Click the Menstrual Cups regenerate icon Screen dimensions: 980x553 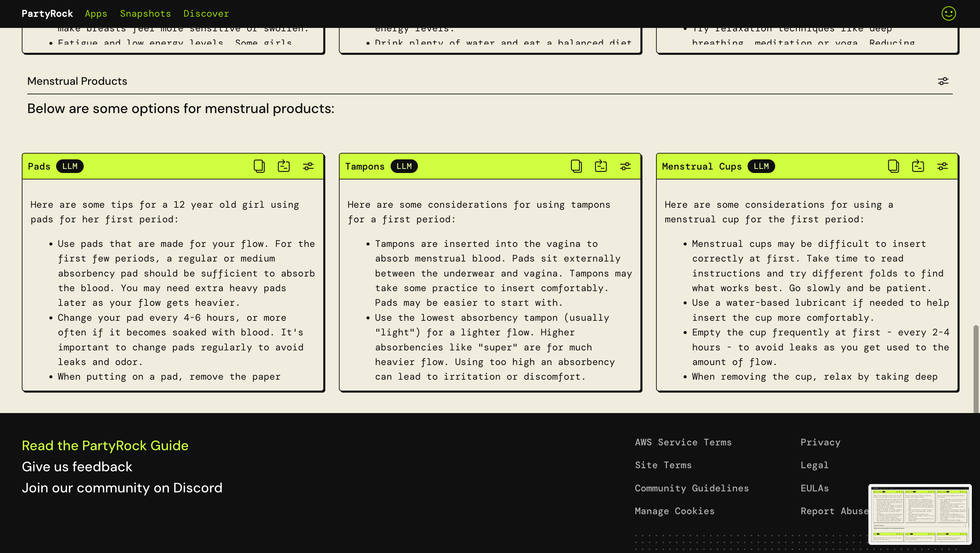(918, 166)
